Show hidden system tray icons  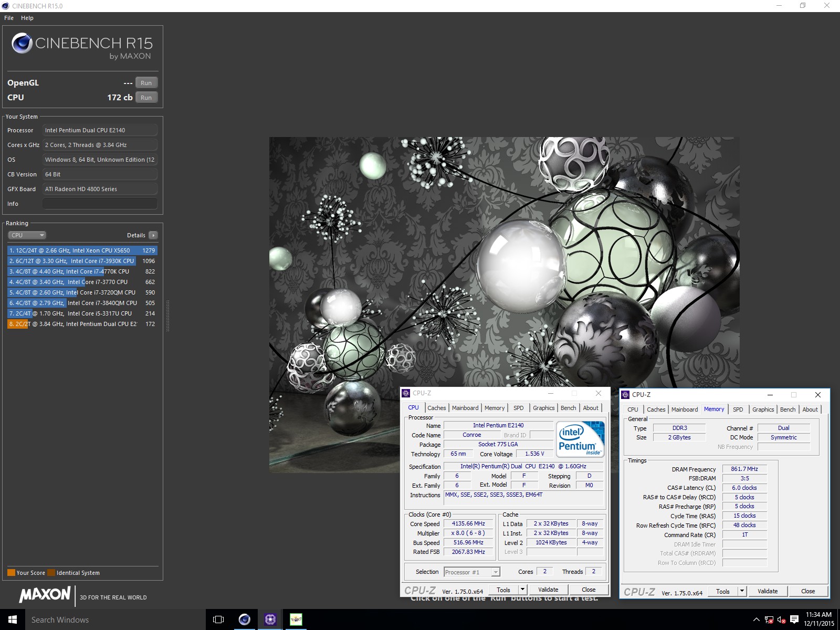coord(756,619)
